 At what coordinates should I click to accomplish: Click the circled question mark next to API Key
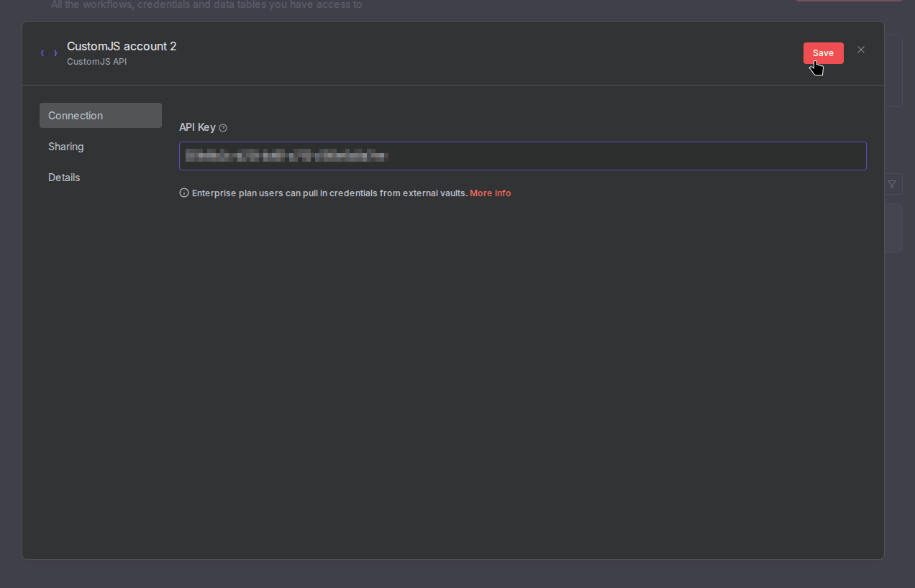coord(223,127)
